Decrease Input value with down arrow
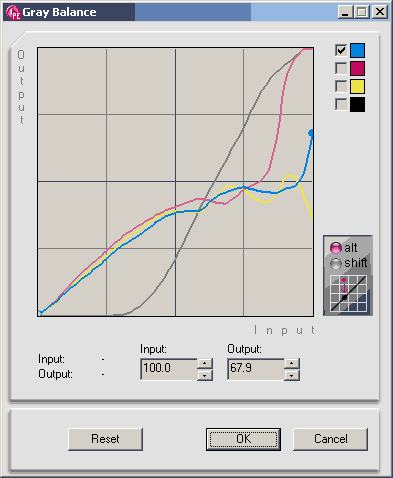393x478 pixels. (205, 375)
